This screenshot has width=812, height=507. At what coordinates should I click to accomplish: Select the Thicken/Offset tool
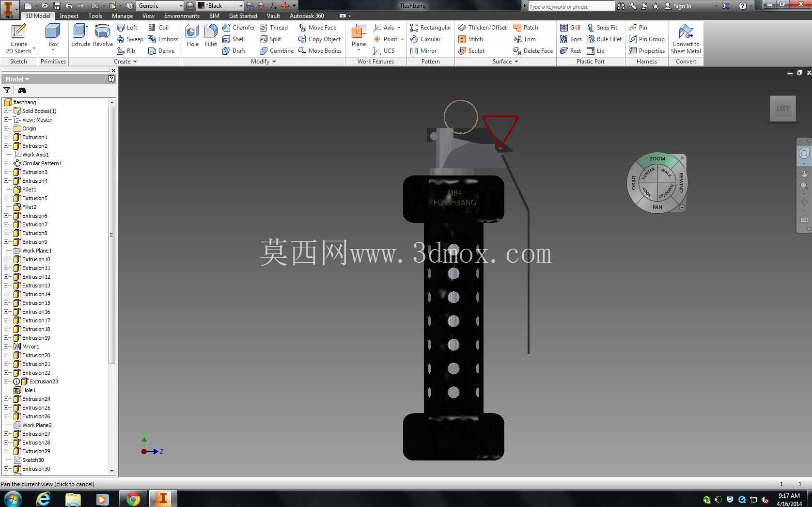483,28
